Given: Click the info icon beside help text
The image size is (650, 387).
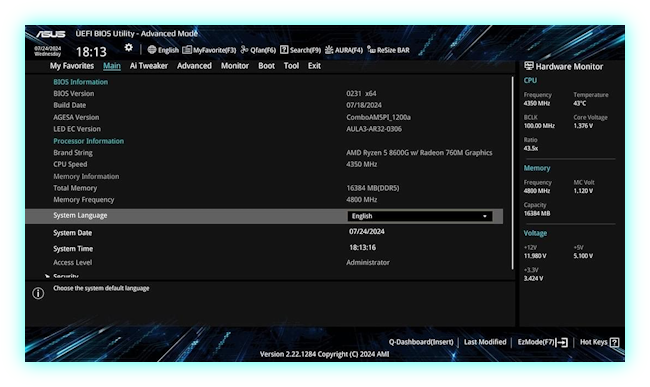Looking at the screenshot, I should click(x=38, y=293).
